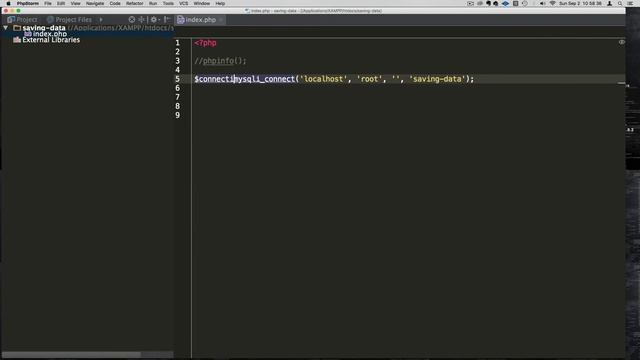Open the Run menu

(153, 3)
